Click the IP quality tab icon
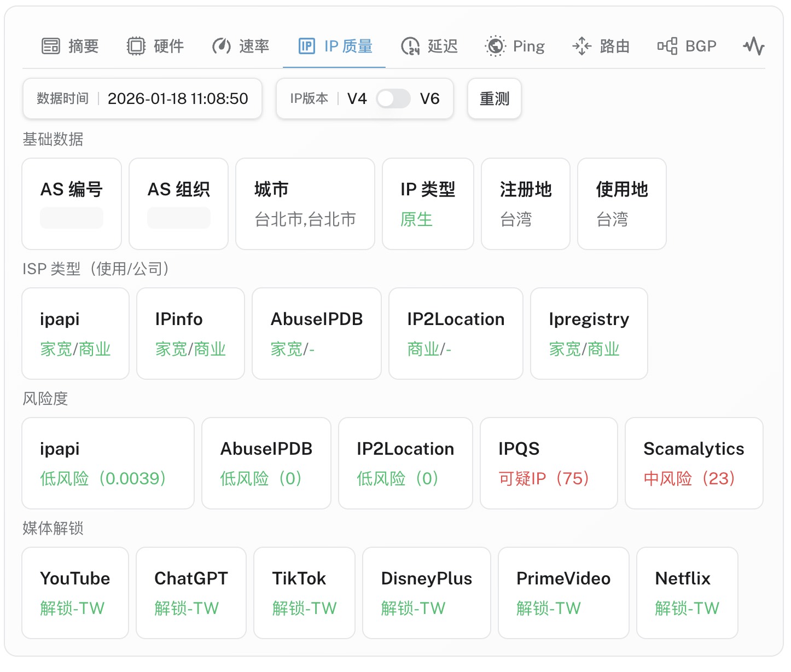The image size is (791, 672). click(x=307, y=46)
